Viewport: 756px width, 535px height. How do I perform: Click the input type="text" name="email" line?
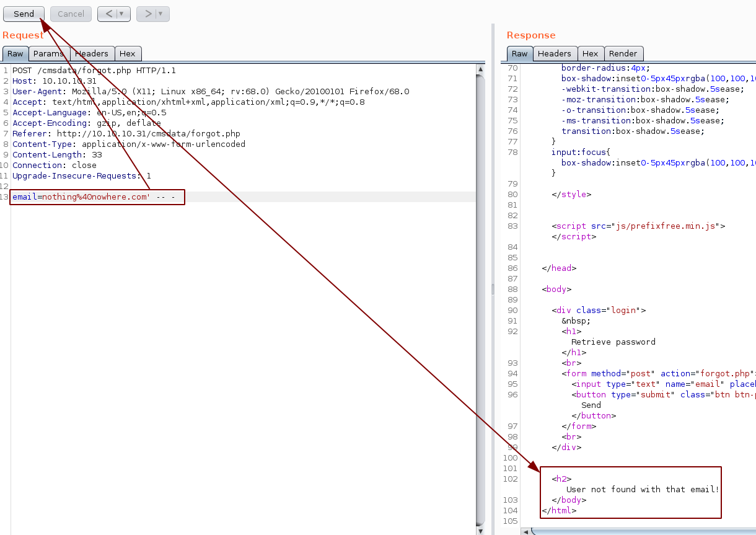664,384
